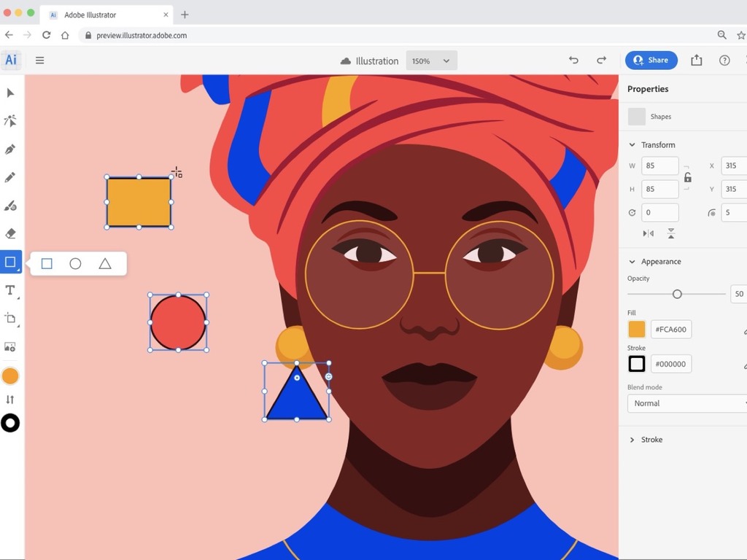This screenshot has width=747, height=560.
Task: Click the browser Back arrow
Action: (9, 35)
